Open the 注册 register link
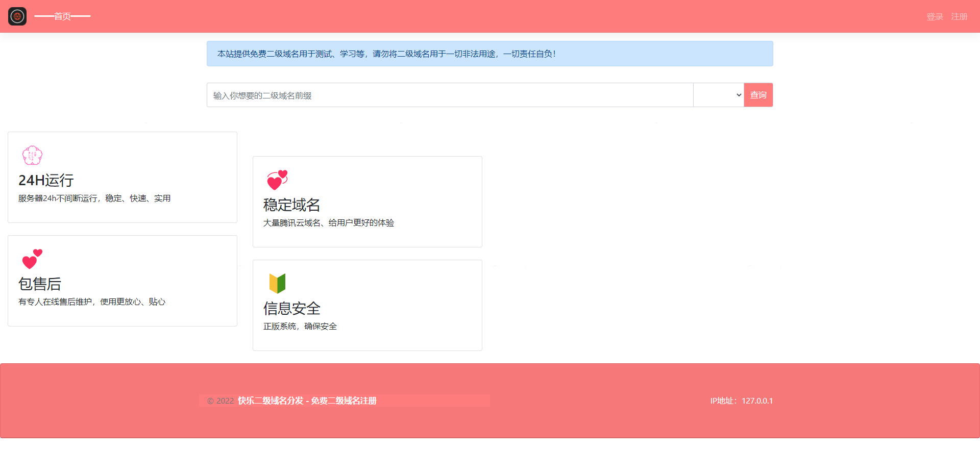The width and height of the screenshot is (980, 476). pyautogui.click(x=959, y=17)
